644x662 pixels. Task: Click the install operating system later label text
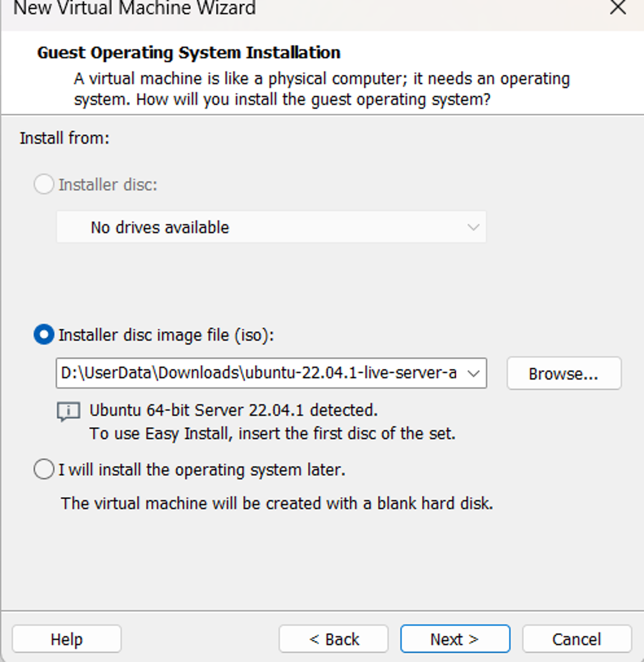(x=202, y=470)
